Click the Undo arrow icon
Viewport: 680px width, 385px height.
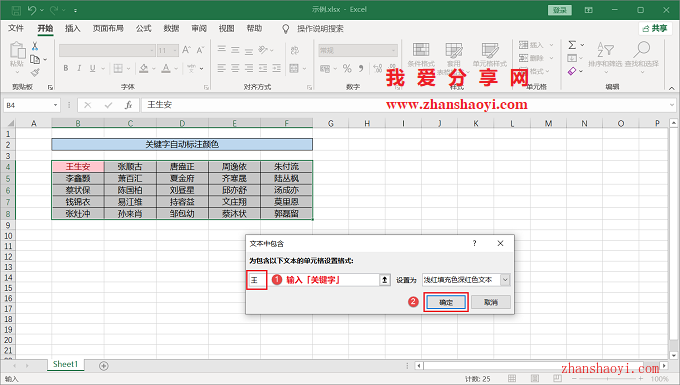coord(32,10)
